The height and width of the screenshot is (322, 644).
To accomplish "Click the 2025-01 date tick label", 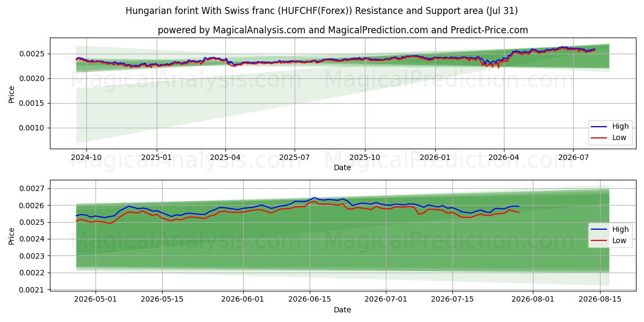I will [x=156, y=157].
